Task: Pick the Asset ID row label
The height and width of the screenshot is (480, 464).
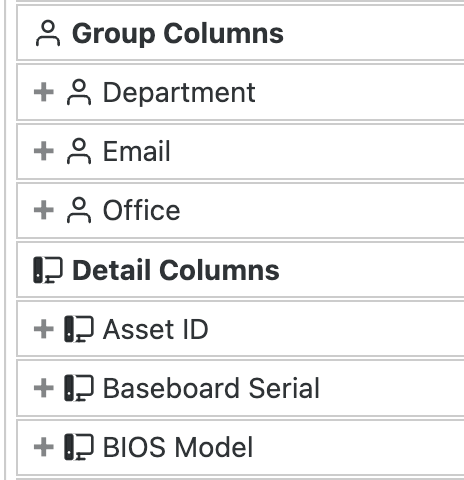Action: pyautogui.click(x=156, y=329)
